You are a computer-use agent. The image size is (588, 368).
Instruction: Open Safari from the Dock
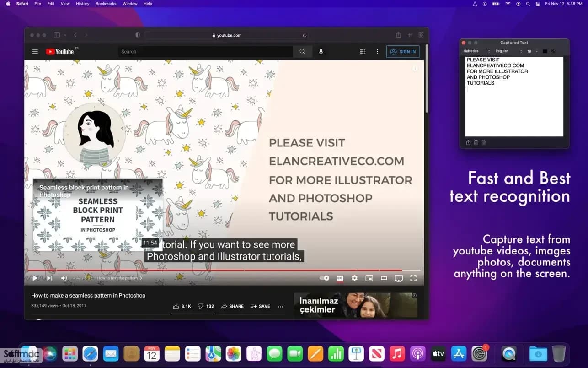(x=91, y=353)
